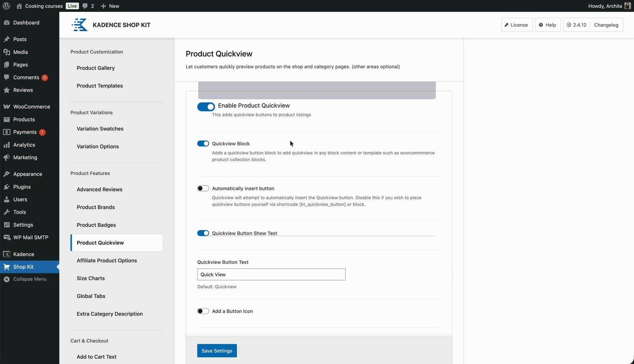
Task: Click the Kadence icon in sidebar
Action: pos(7,254)
